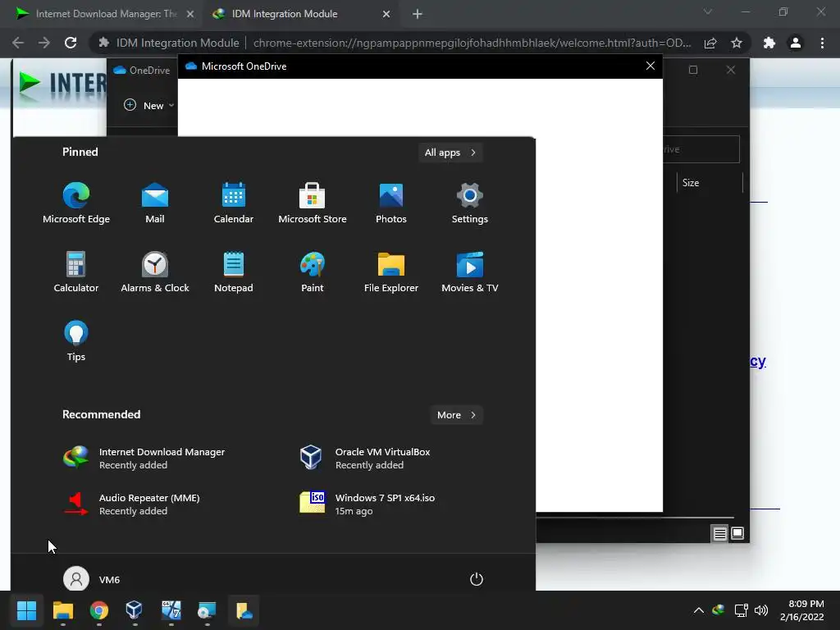Open the VM6 user account menu
Image resolution: width=840 pixels, height=630 pixels.
tap(92, 579)
